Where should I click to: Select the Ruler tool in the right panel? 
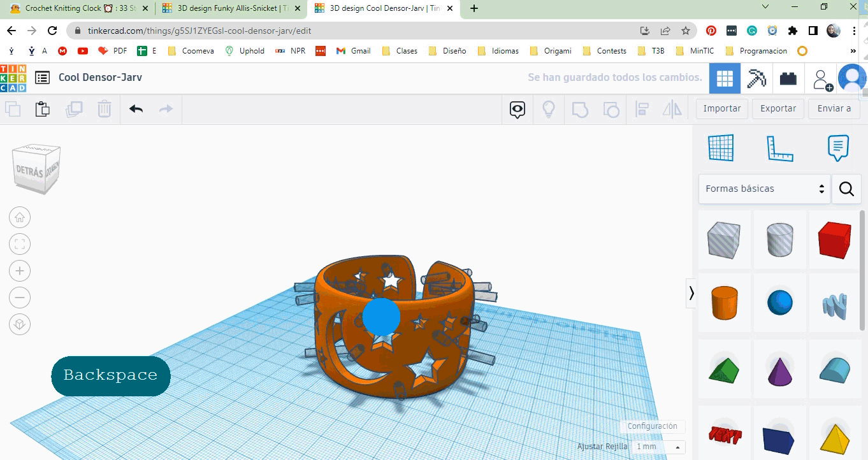779,147
